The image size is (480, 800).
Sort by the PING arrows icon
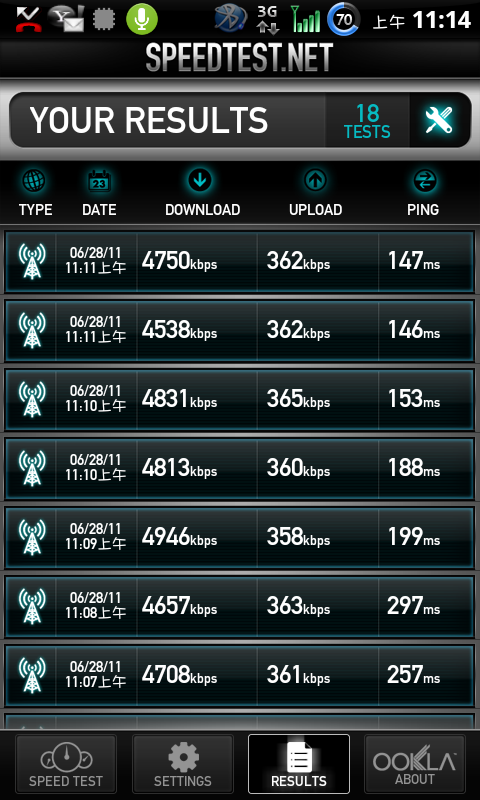click(x=424, y=181)
